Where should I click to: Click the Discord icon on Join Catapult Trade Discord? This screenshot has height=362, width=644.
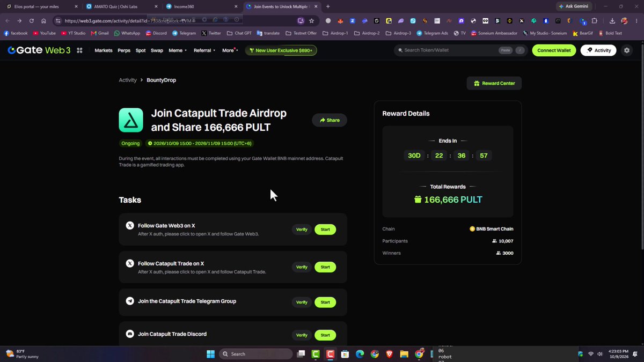pos(130,334)
